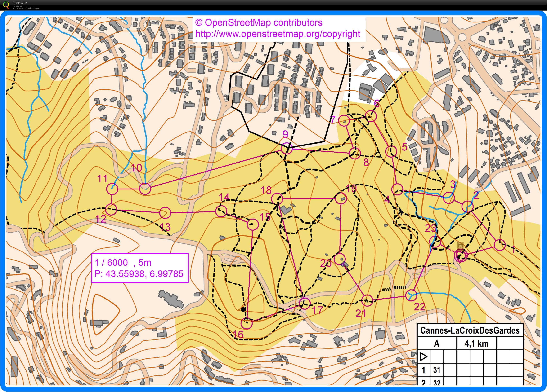The height and width of the screenshot is (392, 547).
Task: Click control circle number 9
Action: 287,148
